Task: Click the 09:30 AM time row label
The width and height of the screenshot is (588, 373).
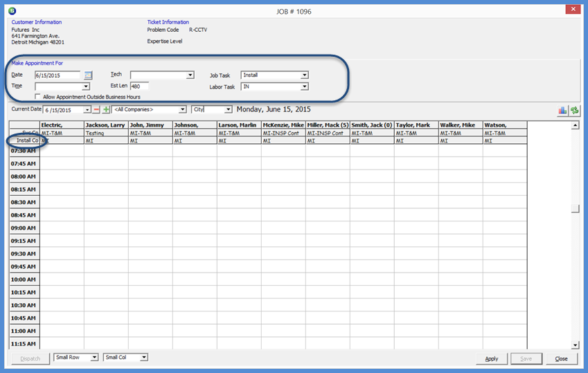Action: 24,253
